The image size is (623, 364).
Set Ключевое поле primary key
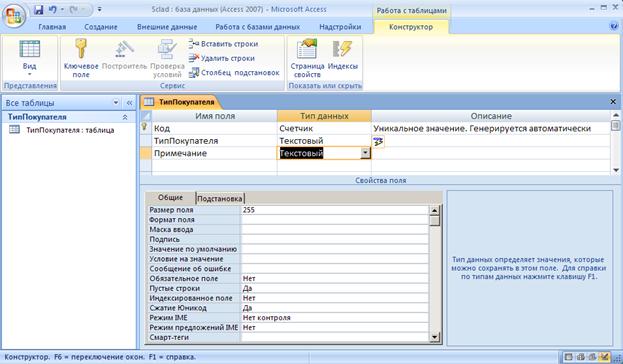[81, 58]
